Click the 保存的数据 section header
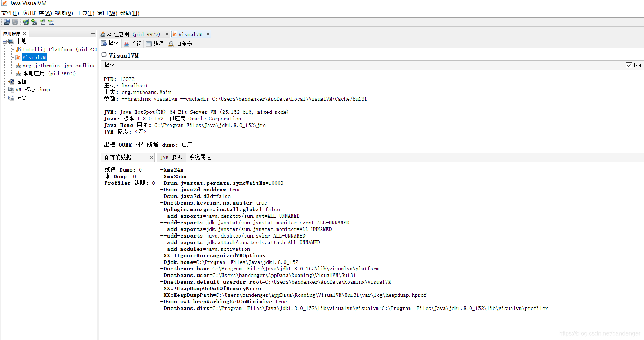Image resolution: width=644 pixels, height=340 pixels. click(128, 157)
